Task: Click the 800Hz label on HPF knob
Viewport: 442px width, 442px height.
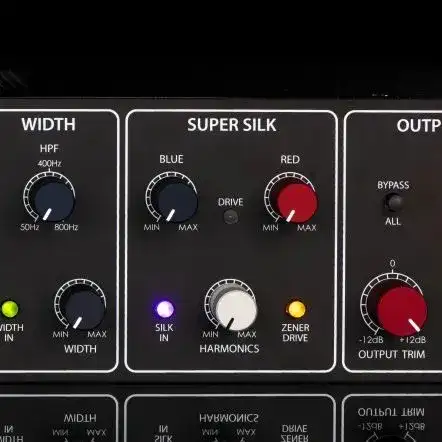Action: [x=66, y=227]
